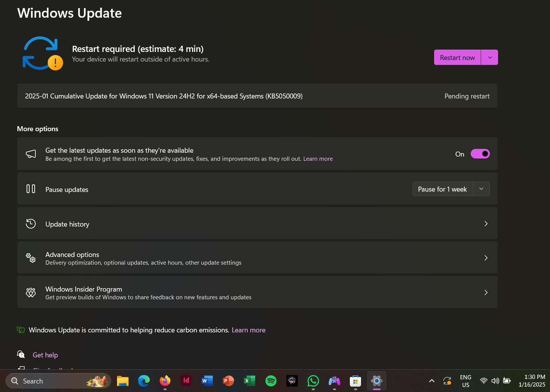
Task: Open Adobe InDesign from taskbar
Action: (x=186, y=380)
